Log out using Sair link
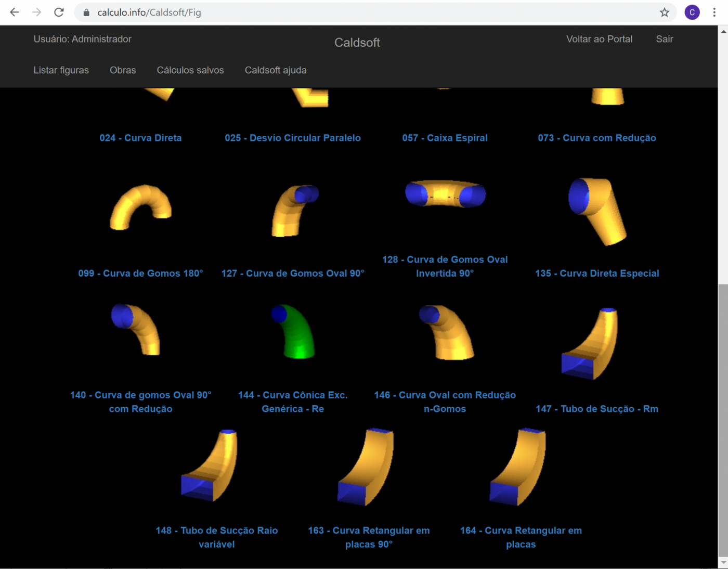Image resolution: width=728 pixels, height=569 pixels. click(x=664, y=39)
